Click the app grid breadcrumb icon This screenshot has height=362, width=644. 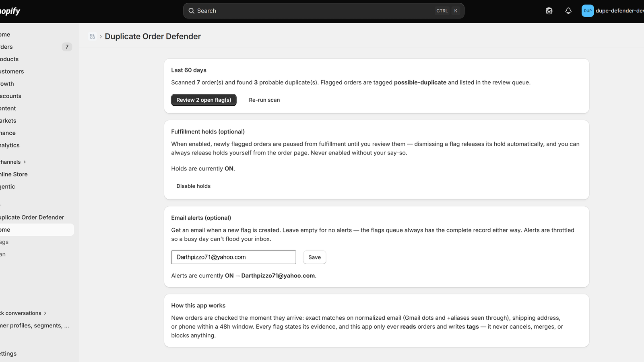93,37
